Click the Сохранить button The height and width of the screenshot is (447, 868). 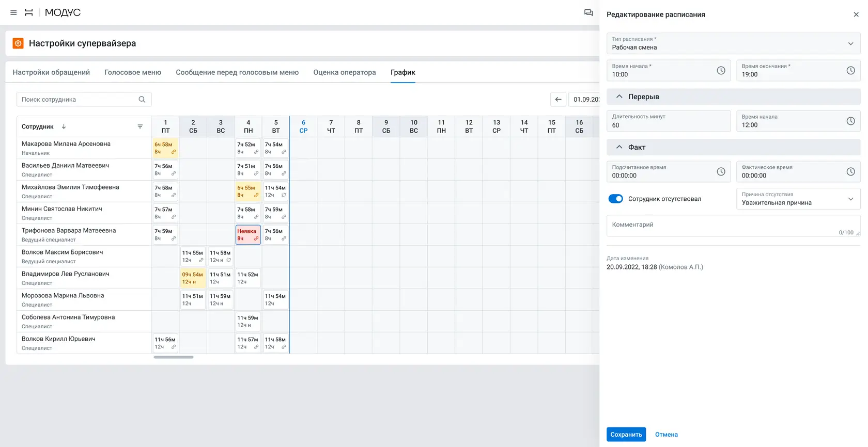pos(626,434)
